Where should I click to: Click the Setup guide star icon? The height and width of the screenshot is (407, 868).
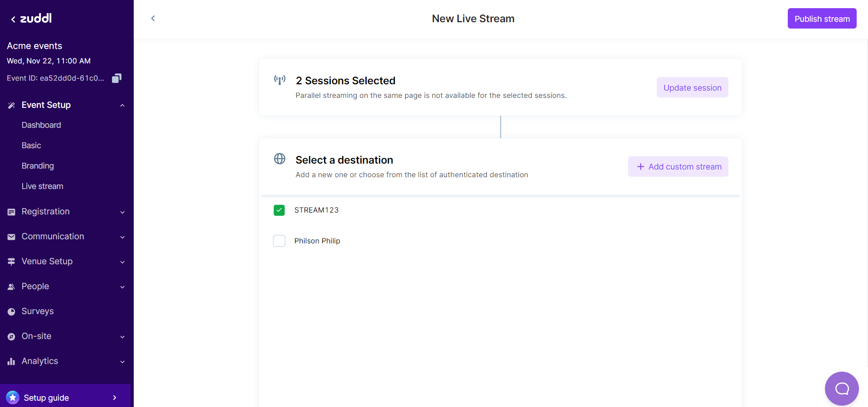[x=13, y=397]
